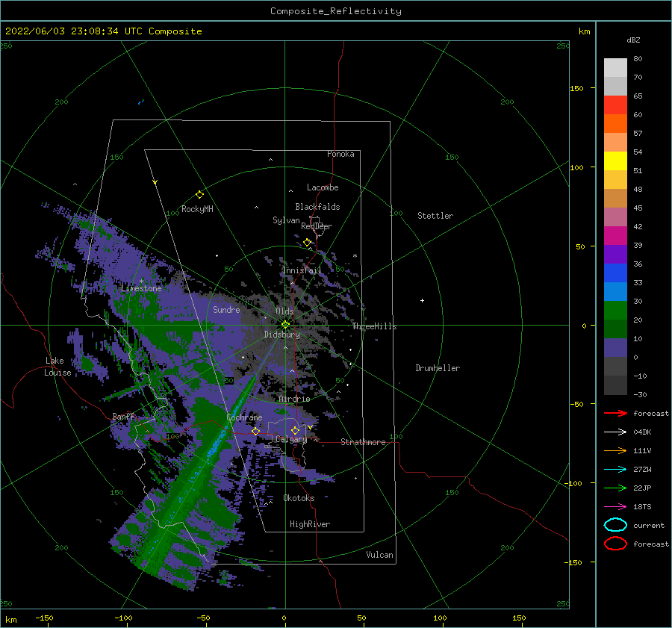Screen dimensions: 672x628
Task: Click the Banff label
Action: (123, 417)
